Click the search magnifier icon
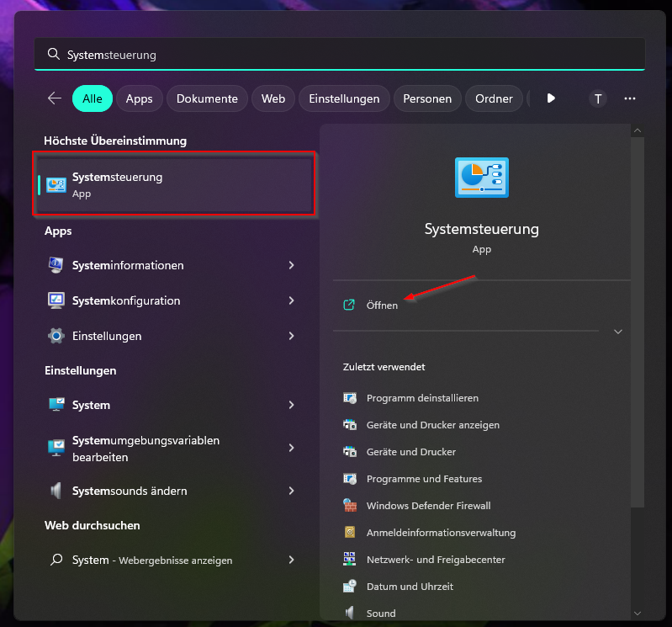 [54, 54]
